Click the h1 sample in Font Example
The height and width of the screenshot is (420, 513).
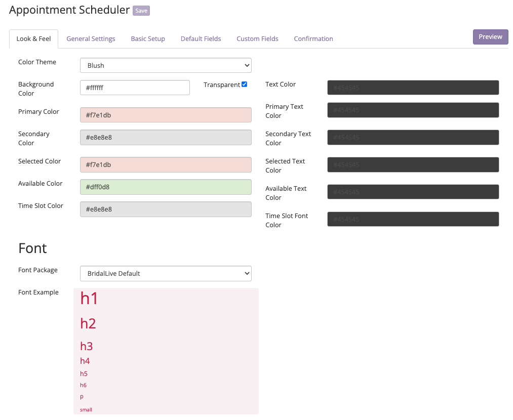point(89,299)
